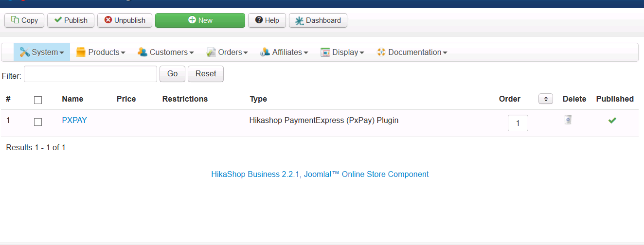Screen dimensions: 644x245
Task: Expand the System dropdown menu
Action: point(42,52)
